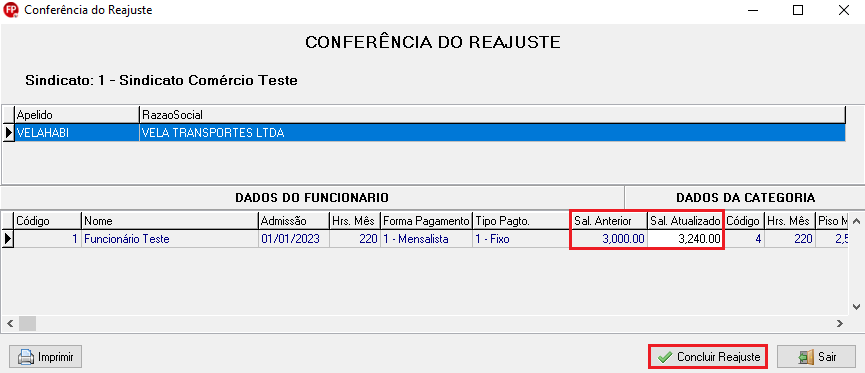Click the Sair button
The height and width of the screenshot is (373, 865).
(x=816, y=357)
